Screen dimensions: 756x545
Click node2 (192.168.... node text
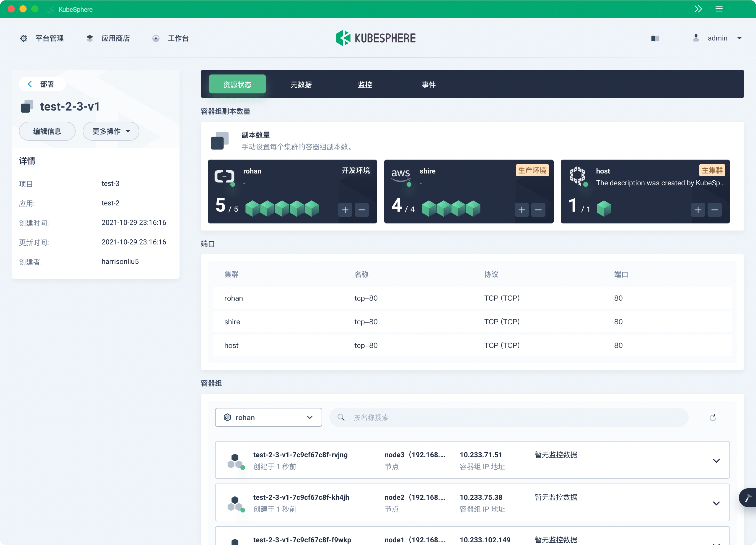(x=415, y=497)
